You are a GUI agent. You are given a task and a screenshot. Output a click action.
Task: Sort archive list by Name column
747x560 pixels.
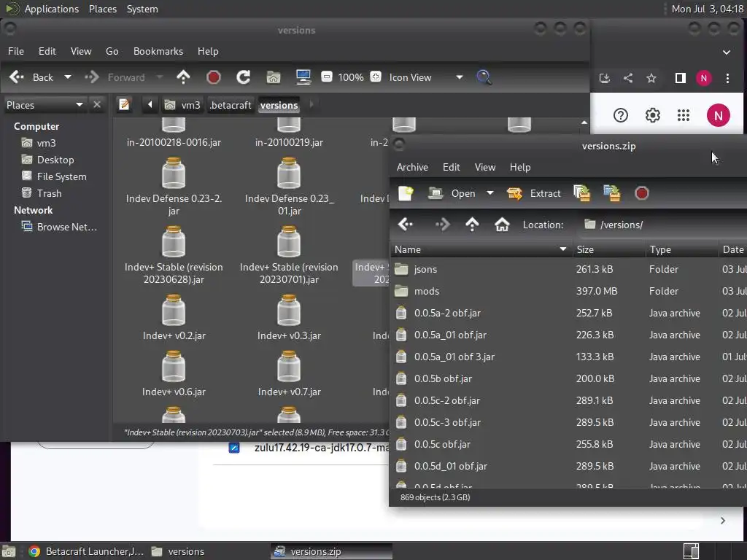pyautogui.click(x=481, y=249)
